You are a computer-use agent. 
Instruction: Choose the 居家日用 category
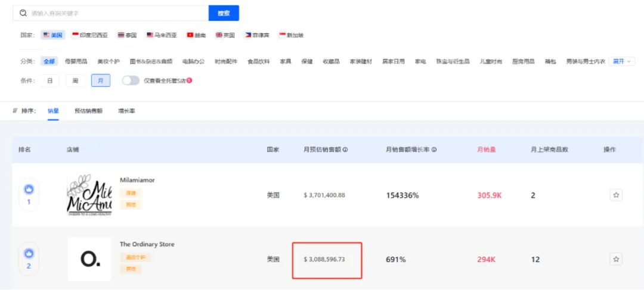[394, 61]
